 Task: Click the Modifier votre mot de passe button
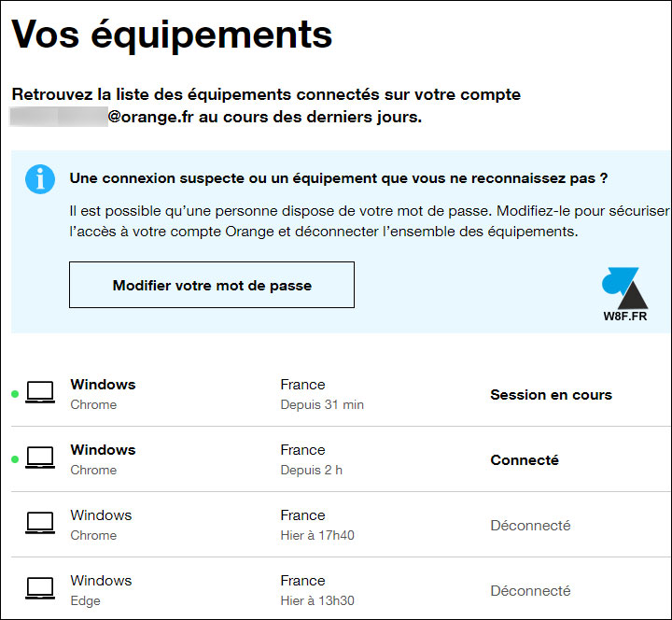point(212,285)
